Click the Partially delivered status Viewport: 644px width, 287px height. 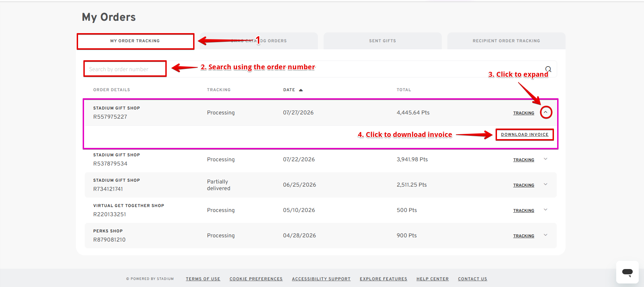[x=219, y=185]
